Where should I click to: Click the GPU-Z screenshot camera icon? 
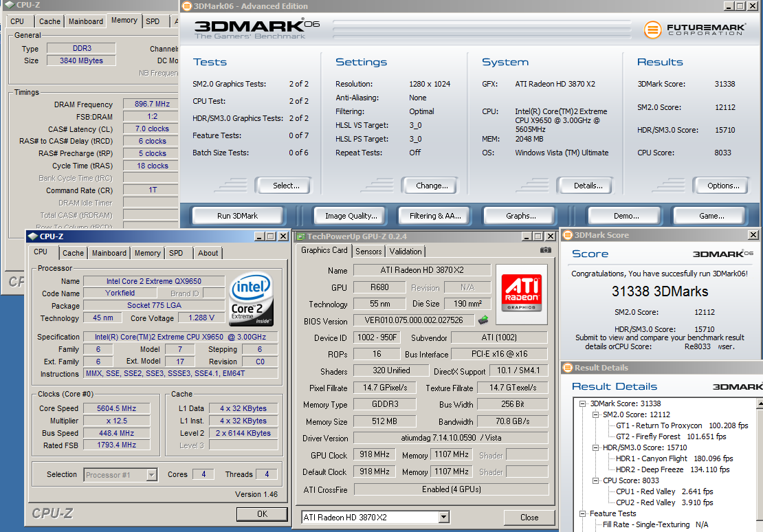546,250
